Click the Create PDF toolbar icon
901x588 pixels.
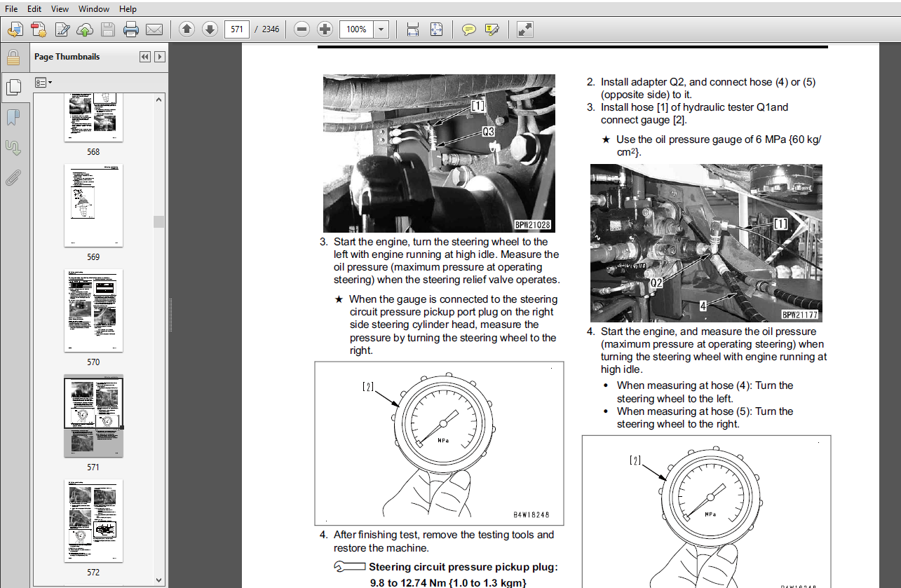coord(39,29)
